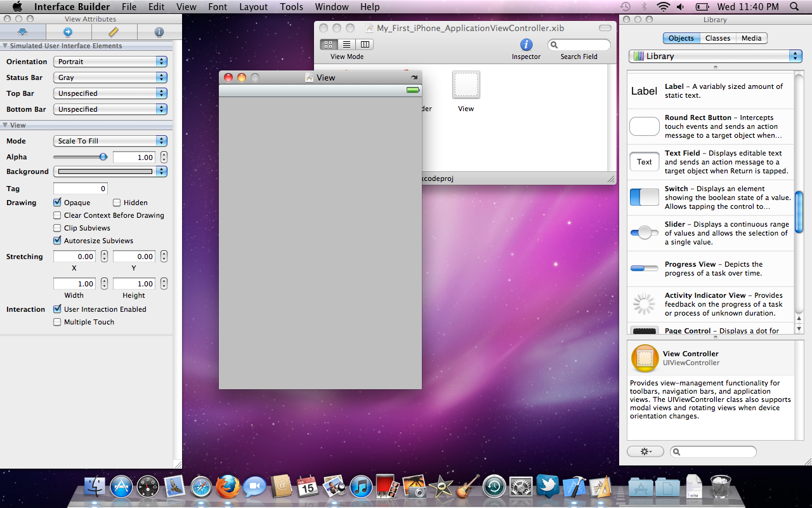The image size is (812, 508).
Task: Switch to the Classes tab in Library
Action: (717, 38)
